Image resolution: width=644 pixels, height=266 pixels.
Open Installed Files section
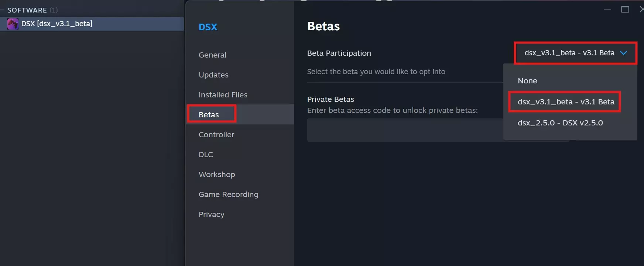(x=223, y=95)
